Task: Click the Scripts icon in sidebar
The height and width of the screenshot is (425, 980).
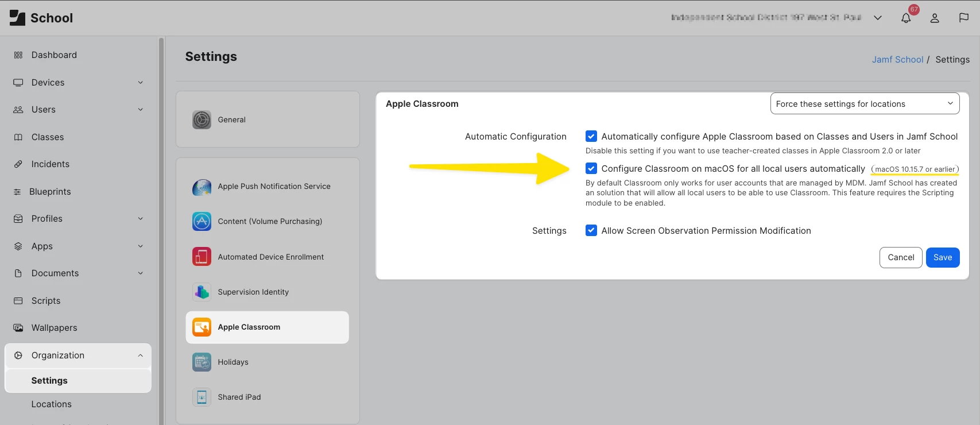Action: (18, 301)
